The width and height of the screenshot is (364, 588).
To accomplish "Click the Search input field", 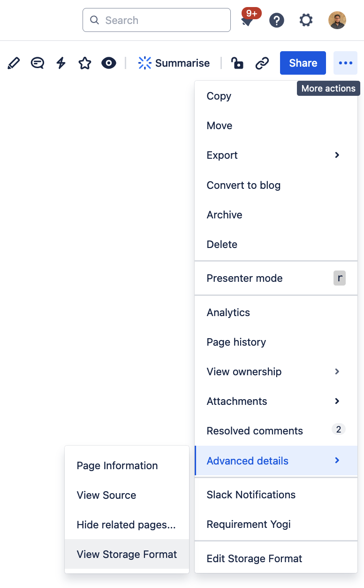I will 156,20.
